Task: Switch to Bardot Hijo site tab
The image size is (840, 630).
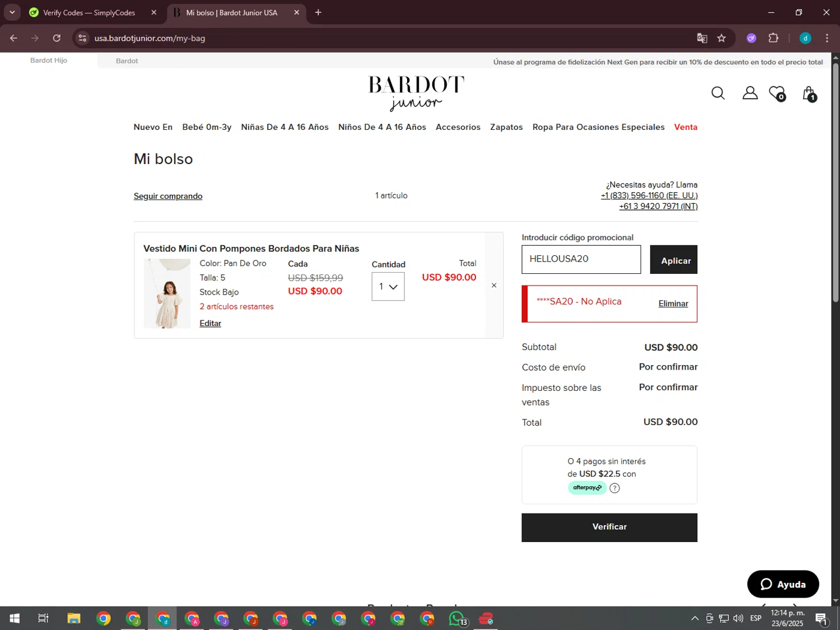Action: click(x=49, y=60)
